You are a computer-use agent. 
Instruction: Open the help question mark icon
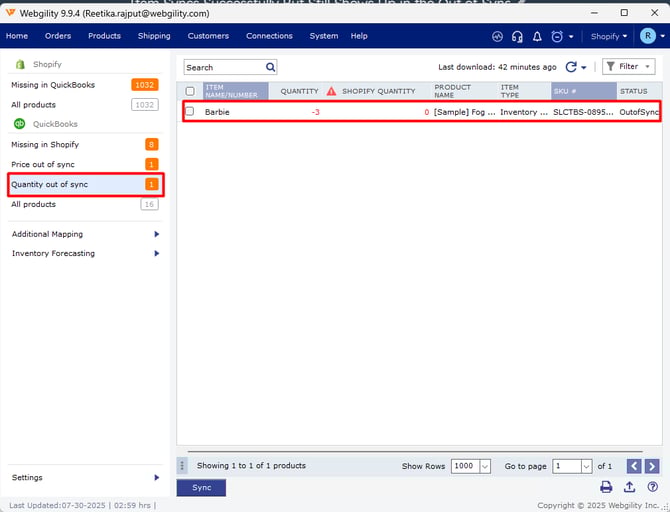pyautogui.click(x=652, y=487)
